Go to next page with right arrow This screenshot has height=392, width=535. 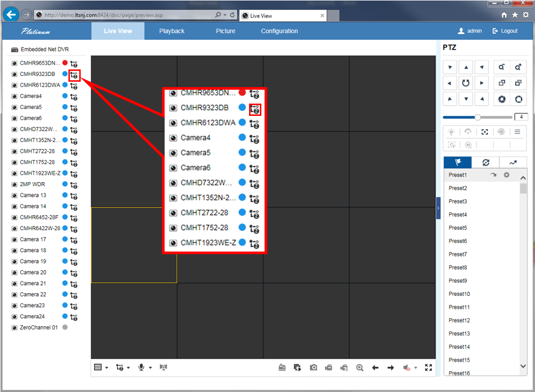point(391,367)
